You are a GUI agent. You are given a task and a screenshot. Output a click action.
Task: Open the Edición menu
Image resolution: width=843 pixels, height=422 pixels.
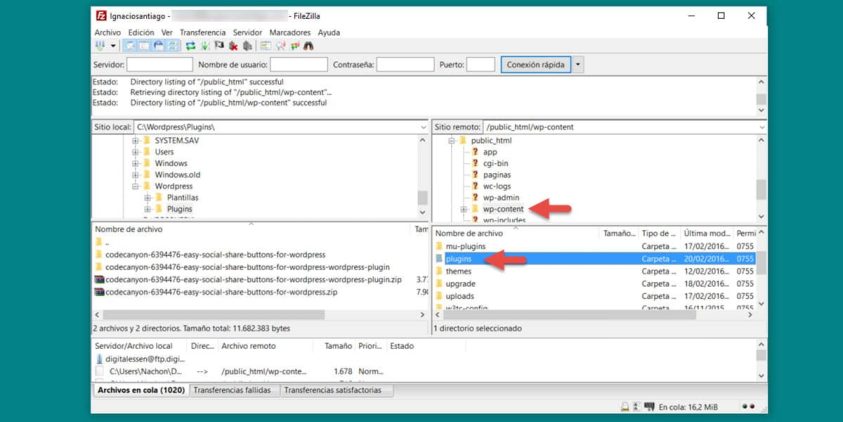[x=141, y=32]
